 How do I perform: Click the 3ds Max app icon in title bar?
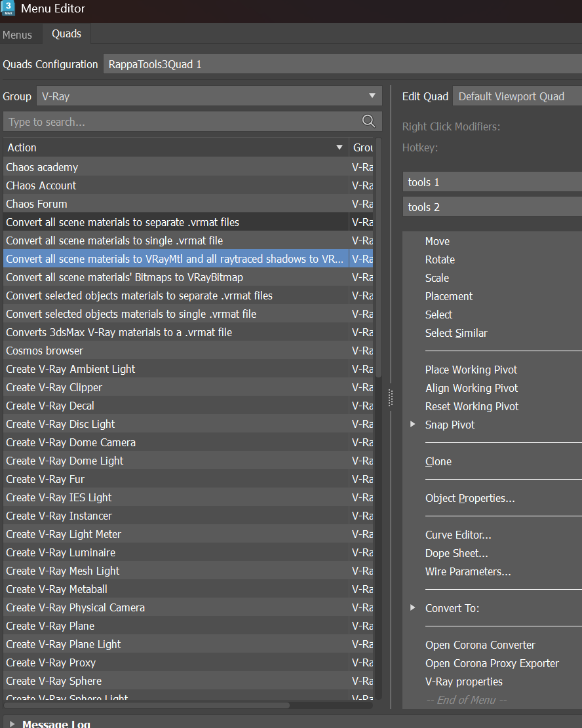[x=8, y=8]
